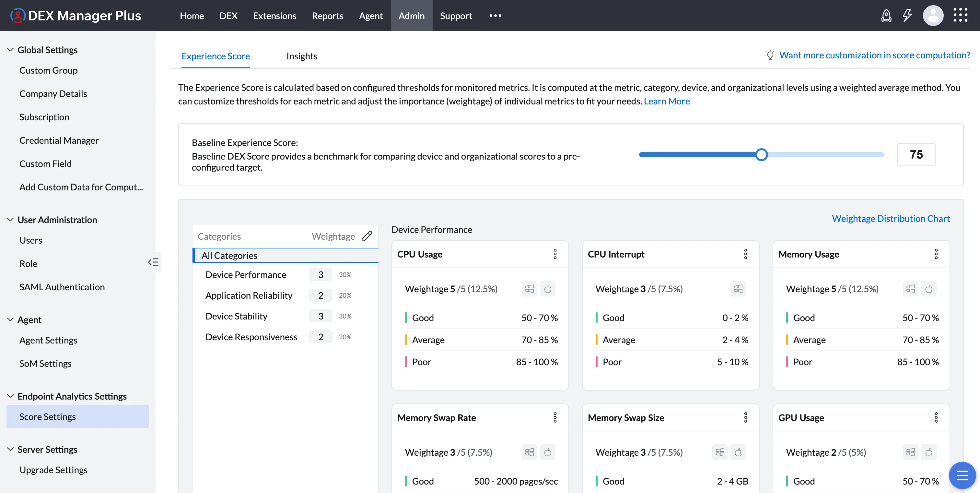Open more navigation items ellipsis
980x493 pixels.
click(x=495, y=16)
